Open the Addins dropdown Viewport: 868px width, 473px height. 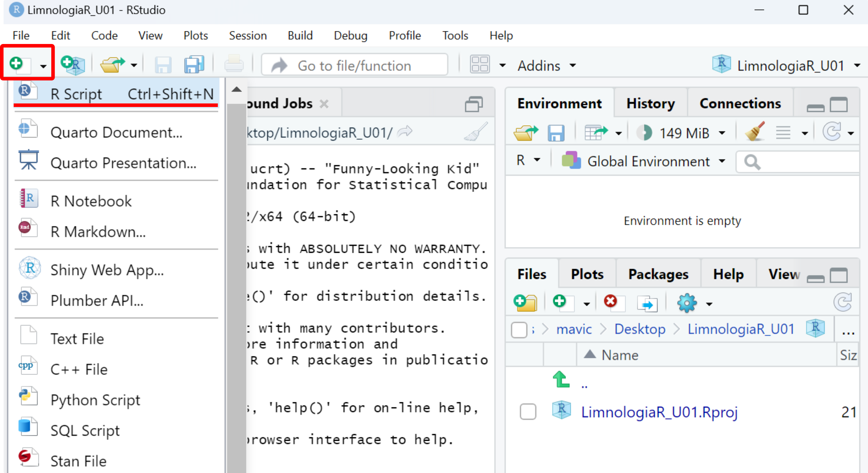tap(547, 66)
